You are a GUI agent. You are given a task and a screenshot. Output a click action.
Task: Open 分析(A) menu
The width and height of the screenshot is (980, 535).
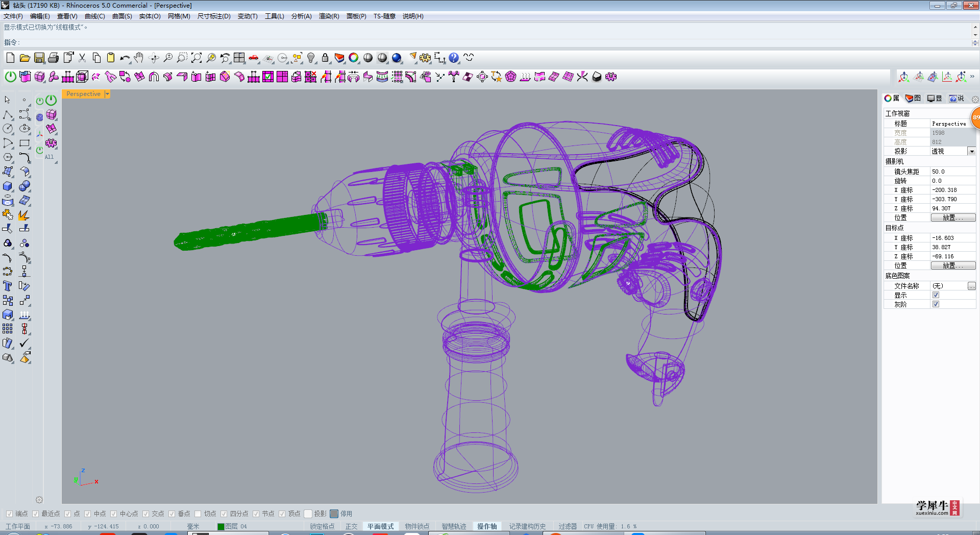tap(302, 16)
